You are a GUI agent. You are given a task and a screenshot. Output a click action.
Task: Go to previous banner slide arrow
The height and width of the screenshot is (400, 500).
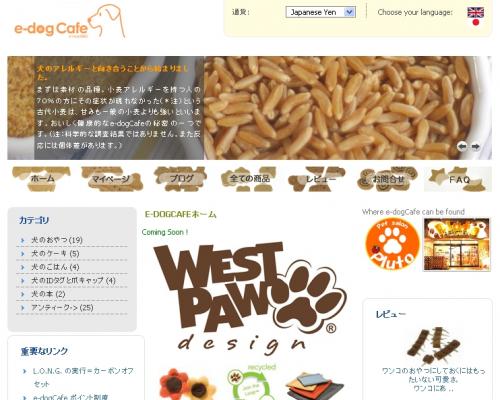(462, 146)
